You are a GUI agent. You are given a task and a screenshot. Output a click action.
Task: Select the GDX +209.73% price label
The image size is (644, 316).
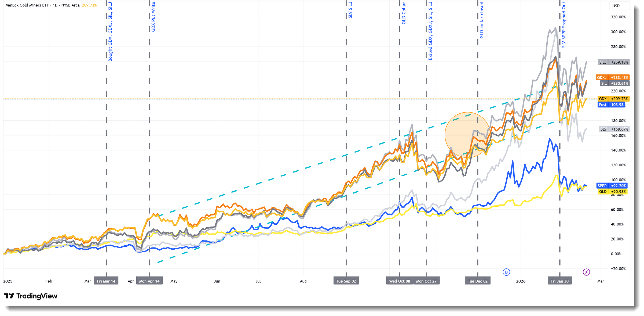coord(613,99)
